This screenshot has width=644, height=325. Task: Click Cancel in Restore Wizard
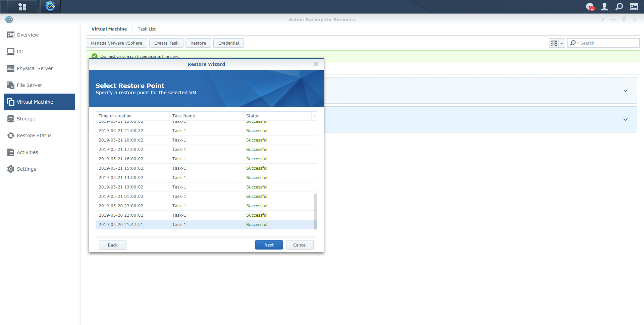coord(300,245)
